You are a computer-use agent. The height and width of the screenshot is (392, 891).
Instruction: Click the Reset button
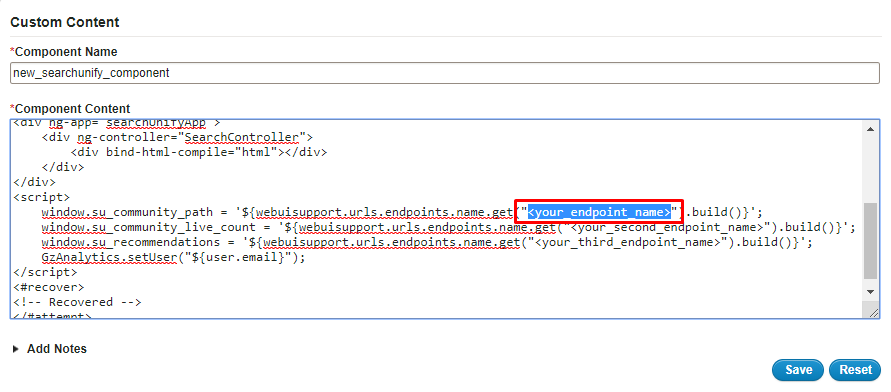coord(855,370)
